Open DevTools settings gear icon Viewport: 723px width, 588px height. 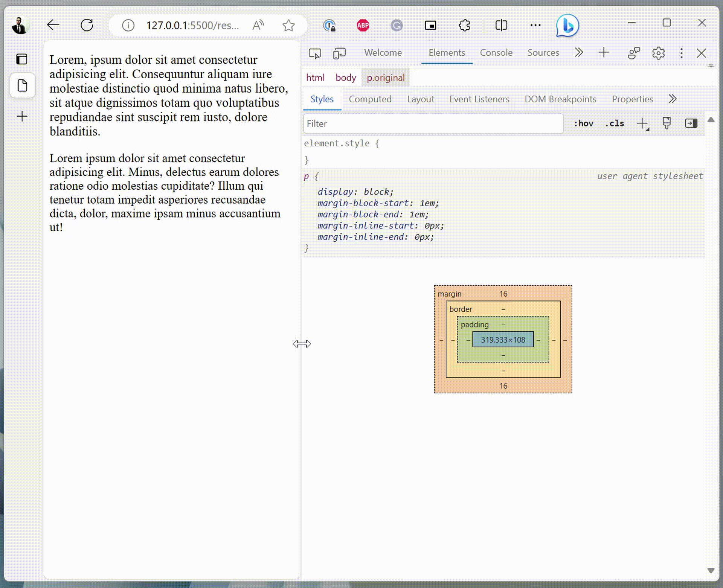(658, 53)
